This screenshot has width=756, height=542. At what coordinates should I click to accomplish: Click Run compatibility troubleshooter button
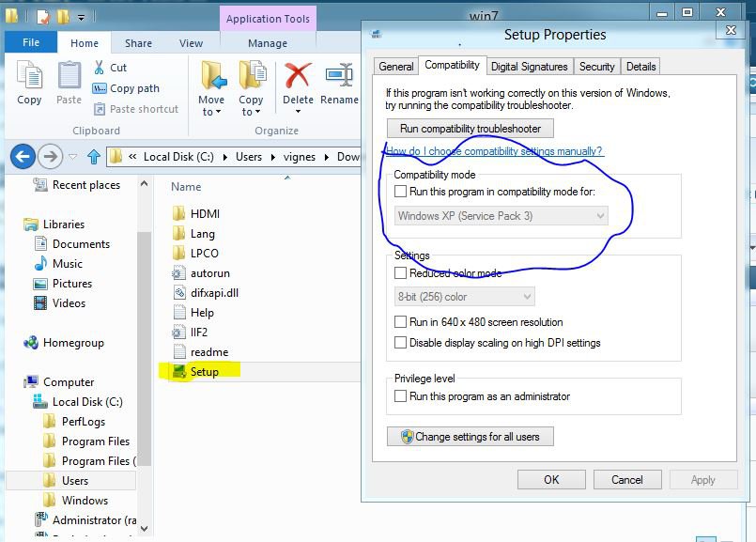click(x=471, y=129)
